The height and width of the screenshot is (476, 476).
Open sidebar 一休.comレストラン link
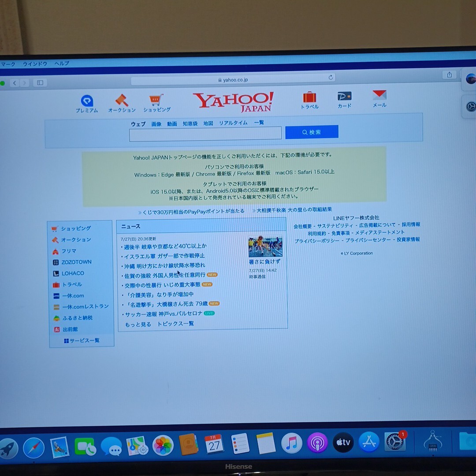coord(86,307)
